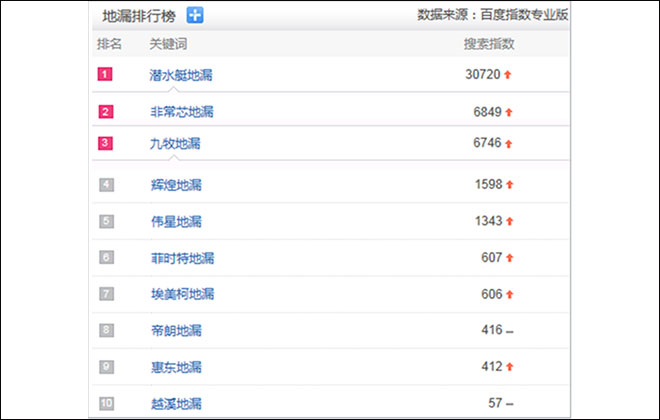Image resolution: width=660 pixels, height=420 pixels.
Task: Click the blue plus icon beside 地漏排行榜
Action: coord(195,15)
